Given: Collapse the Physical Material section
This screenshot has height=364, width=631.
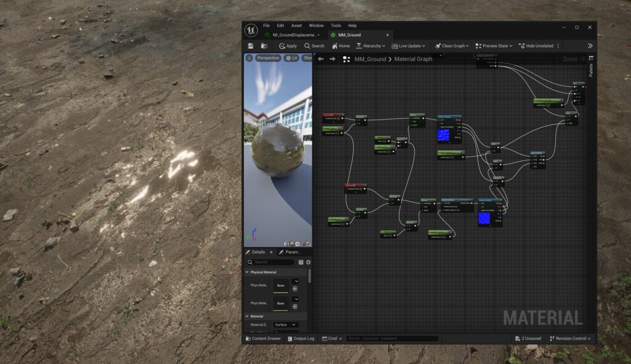Looking at the screenshot, I should point(248,272).
